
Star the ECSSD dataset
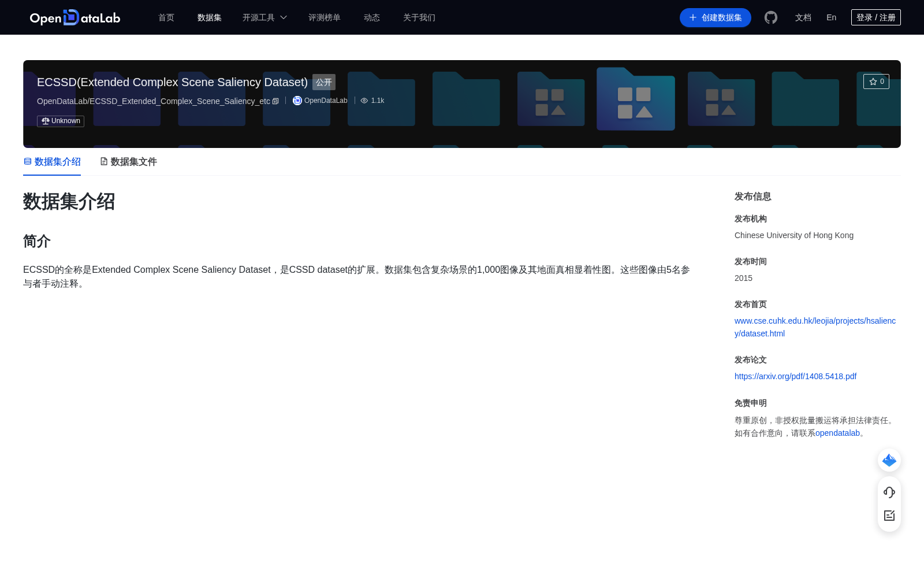(876, 81)
